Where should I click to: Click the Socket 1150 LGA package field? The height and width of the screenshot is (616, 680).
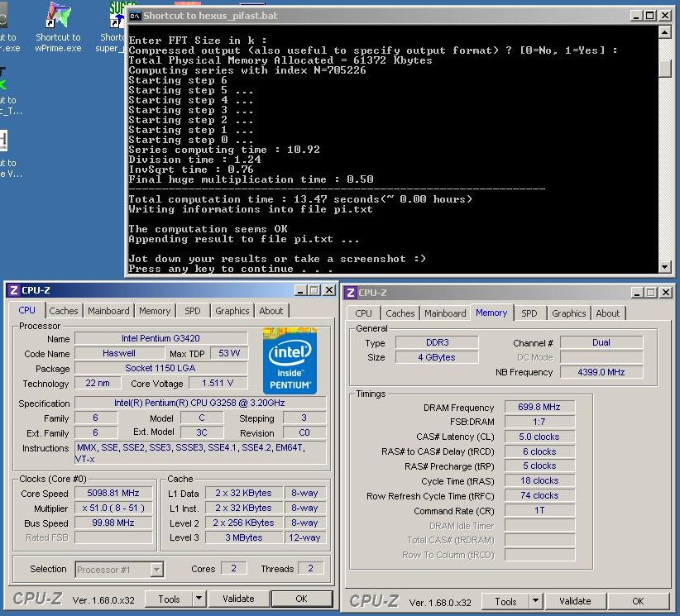point(160,368)
